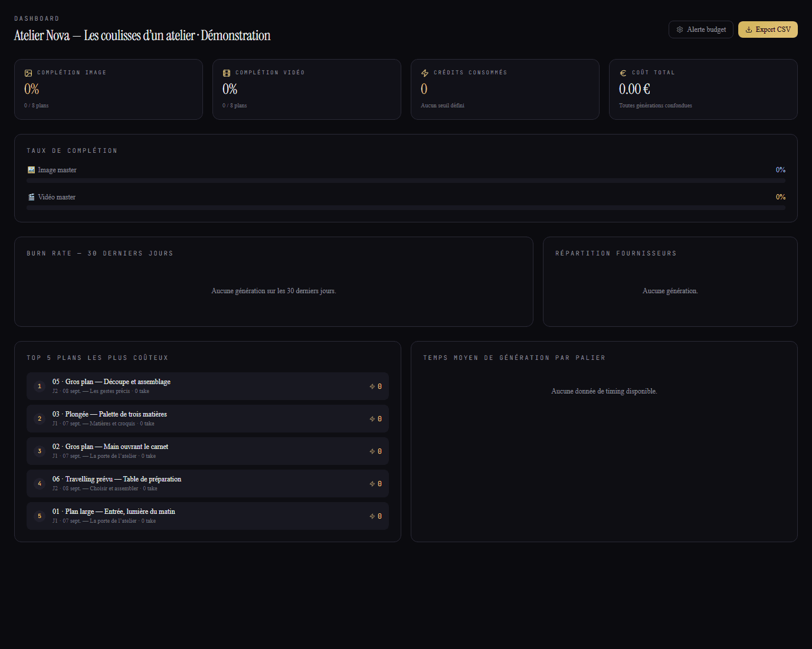Click the Alerte budget button
812x649 pixels.
pyautogui.click(x=701, y=29)
